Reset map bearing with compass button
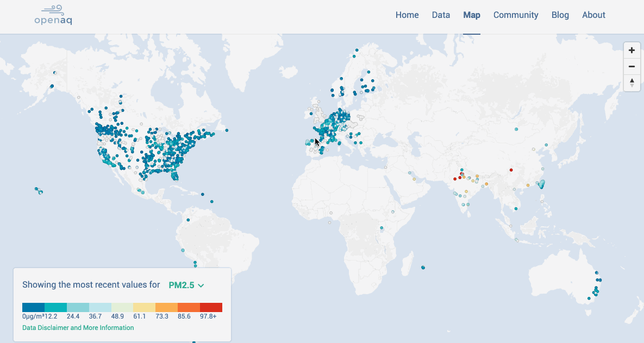 point(632,83)
